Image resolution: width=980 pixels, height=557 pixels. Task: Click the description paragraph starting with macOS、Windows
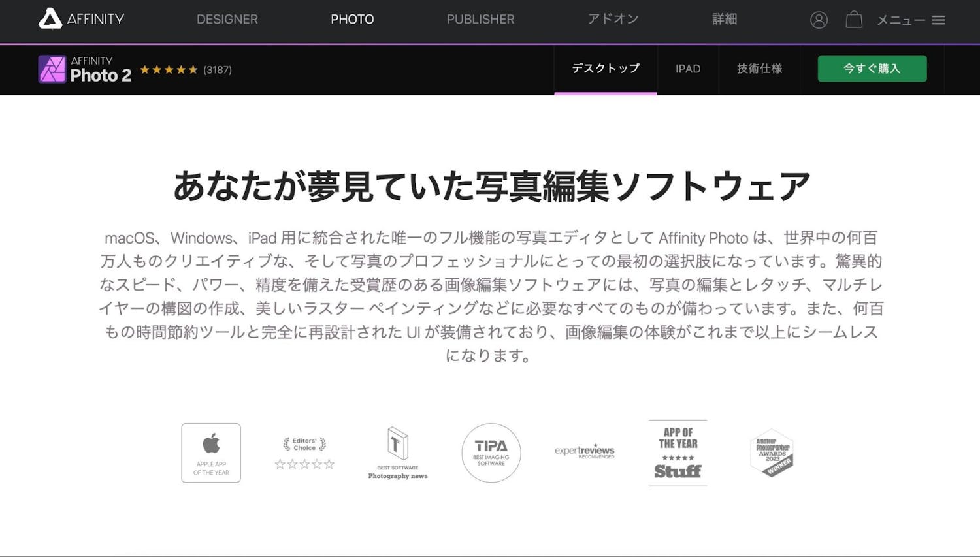(491, 296)
